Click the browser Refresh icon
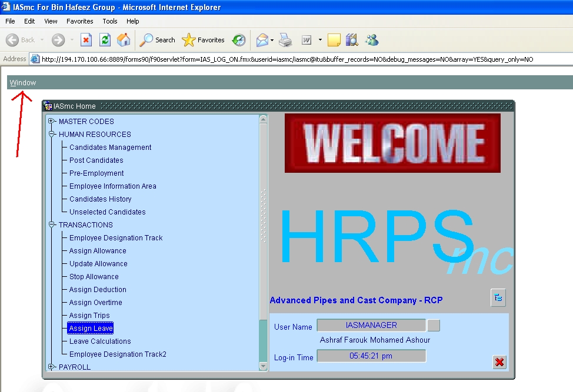This screenshot has width=573, height=392. point(105,40)
